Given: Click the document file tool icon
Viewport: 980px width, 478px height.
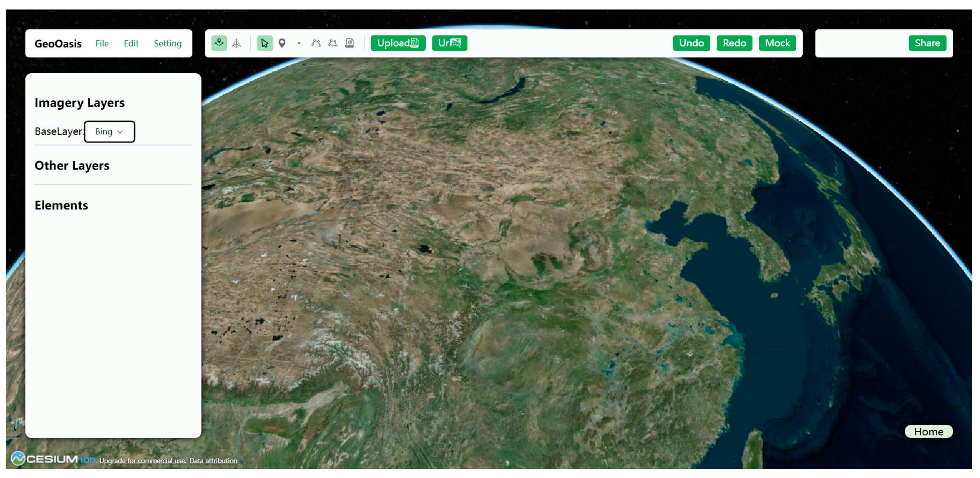Looking at the screenshot, I should 349,43.
